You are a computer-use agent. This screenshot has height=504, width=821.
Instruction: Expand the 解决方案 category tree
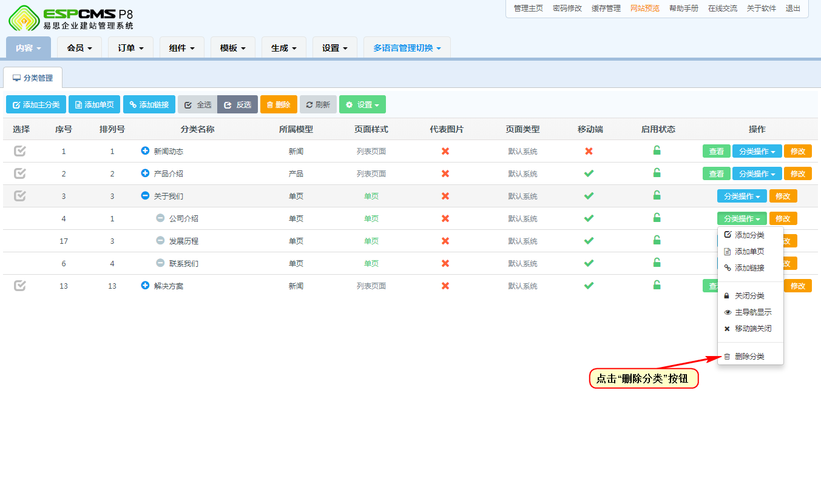coord(145,285)
